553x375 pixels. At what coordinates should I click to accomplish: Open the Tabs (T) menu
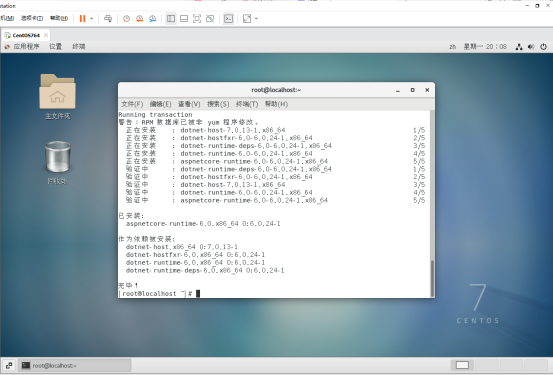[32, 18]
